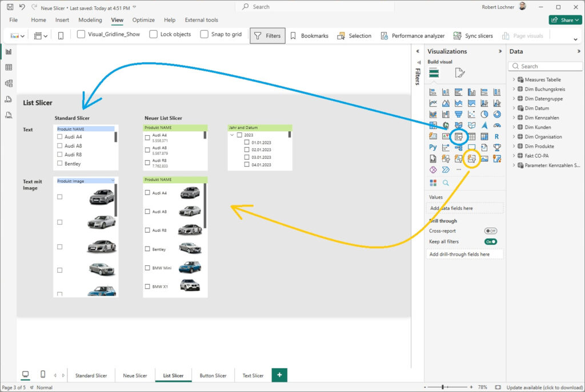
Task: Select the R script visual icon
Action: pos(497,136)
